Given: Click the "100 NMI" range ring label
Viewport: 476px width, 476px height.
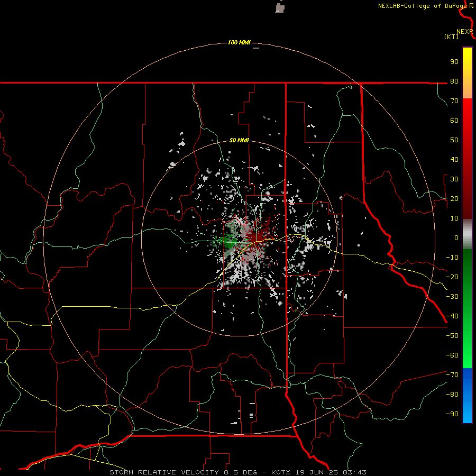Looking at the screenshot, I should pyautogui.click(x=239, y=42).
